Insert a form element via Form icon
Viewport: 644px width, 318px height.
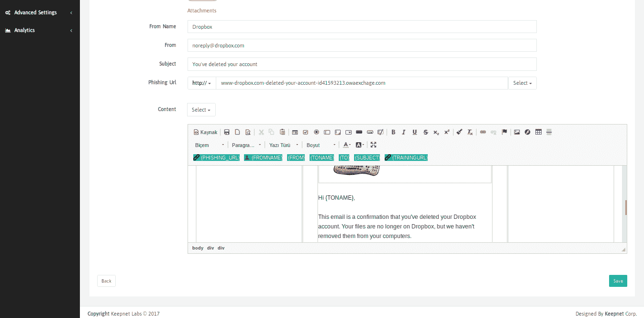(295, 132)
